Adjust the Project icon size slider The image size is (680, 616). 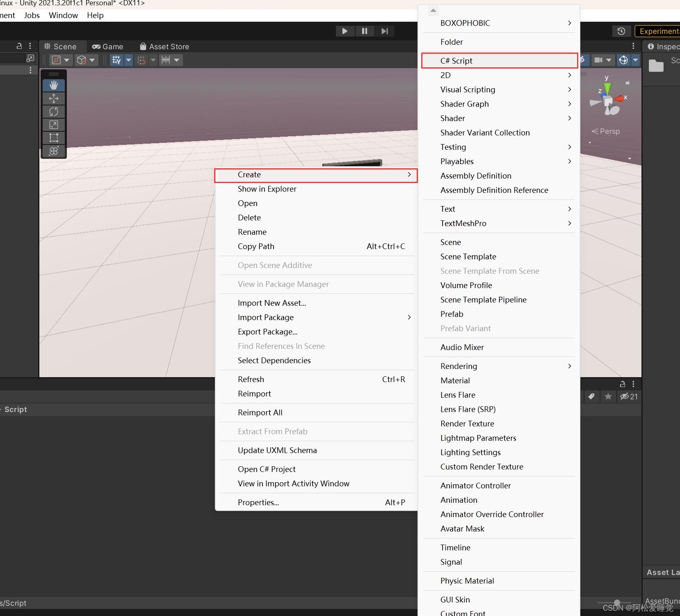[x=617, y=602]
